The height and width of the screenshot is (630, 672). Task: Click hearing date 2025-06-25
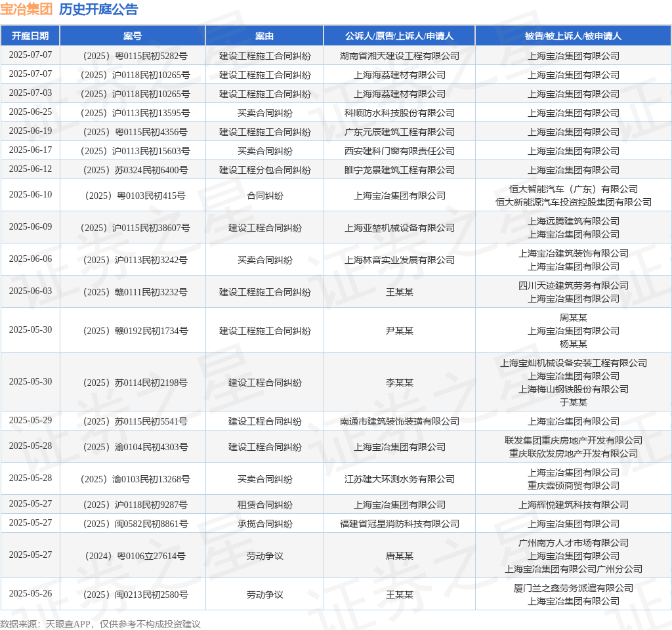coord(30,112)
